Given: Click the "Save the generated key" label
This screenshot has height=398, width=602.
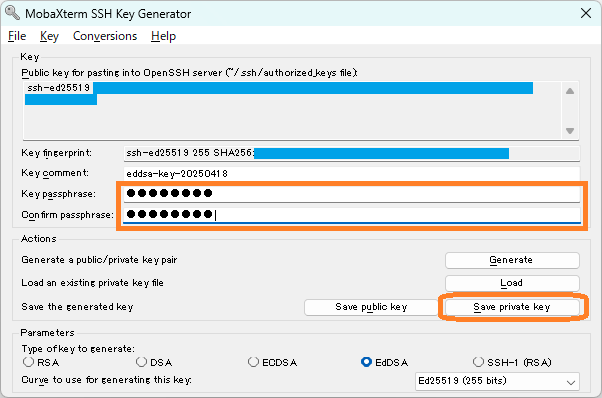Looking at the screenshot, I should click(x=77, y=307).
